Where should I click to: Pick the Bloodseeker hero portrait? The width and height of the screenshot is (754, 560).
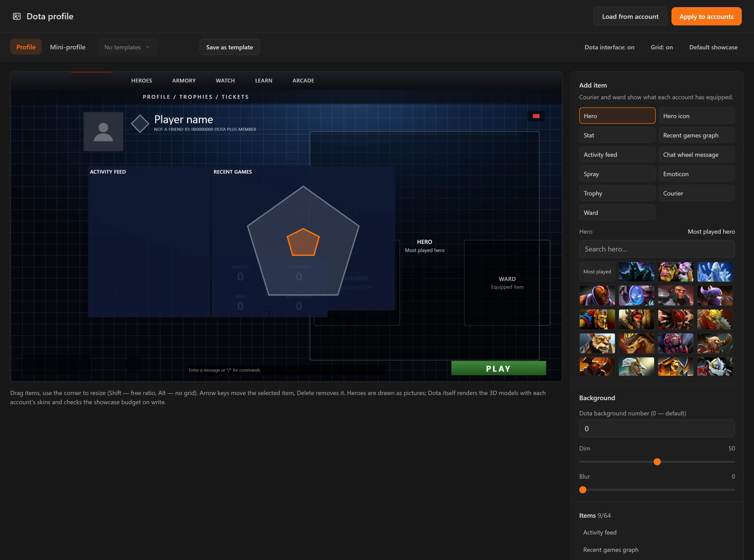[676, 319]
